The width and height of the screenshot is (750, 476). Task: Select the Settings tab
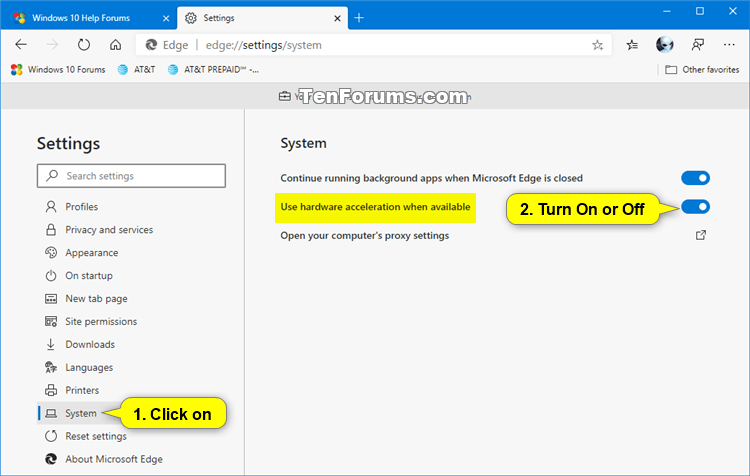pyautogui.click(x=262, y=18)
